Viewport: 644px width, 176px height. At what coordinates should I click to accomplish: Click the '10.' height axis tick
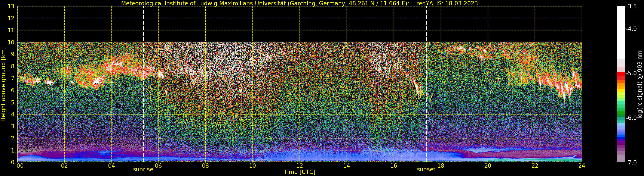pyautogui.click(x=12, y=42)
